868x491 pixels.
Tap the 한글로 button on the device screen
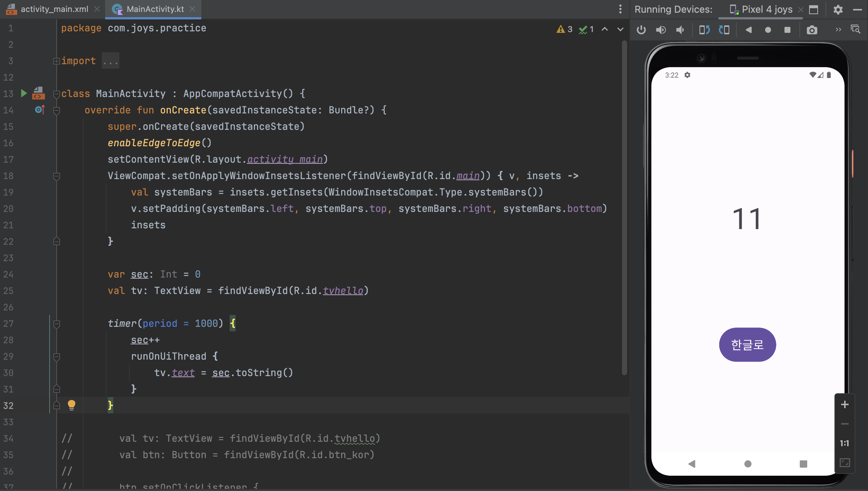(x=747, y=344)
